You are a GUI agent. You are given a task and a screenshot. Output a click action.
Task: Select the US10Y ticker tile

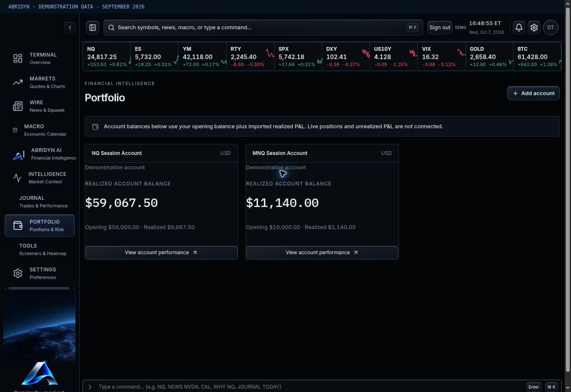[394, 57]
